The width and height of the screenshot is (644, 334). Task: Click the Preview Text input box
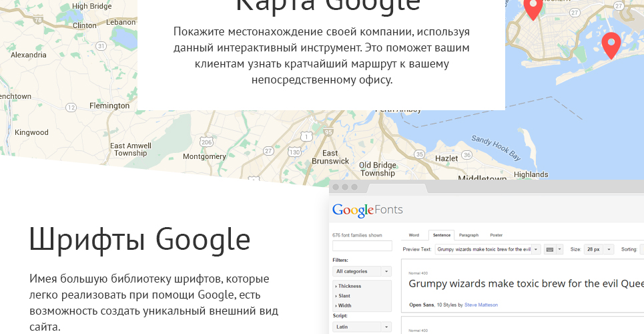pyautogui.click(x=483, y=249)
